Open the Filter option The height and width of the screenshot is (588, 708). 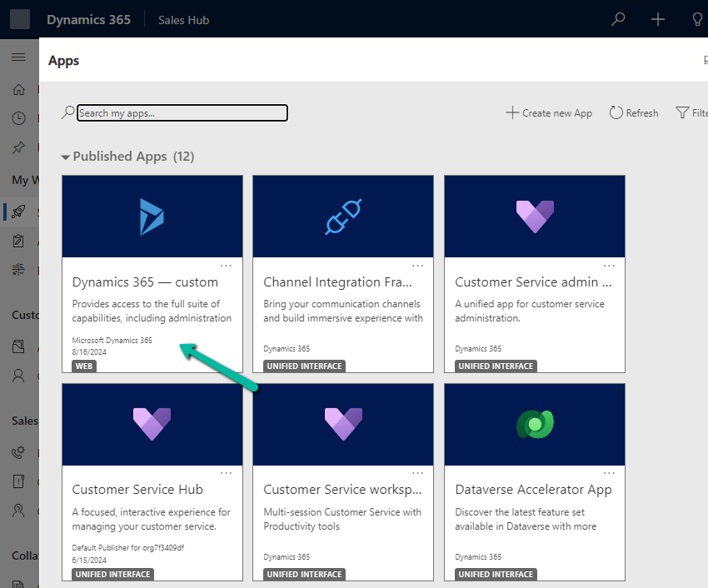691,112
